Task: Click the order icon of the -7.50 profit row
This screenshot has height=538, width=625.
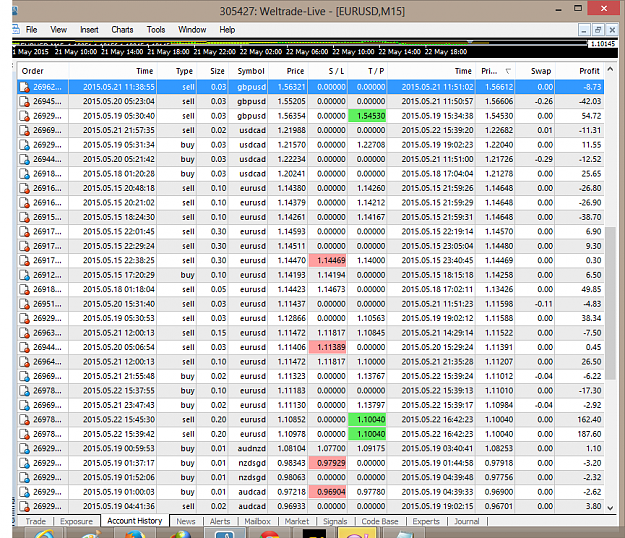Action: [25, 333]
